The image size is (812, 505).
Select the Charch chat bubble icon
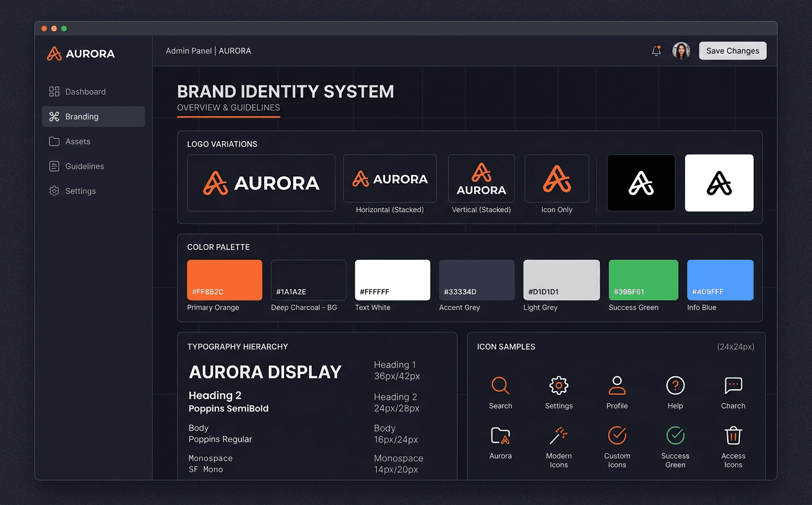tap(733, 386)
